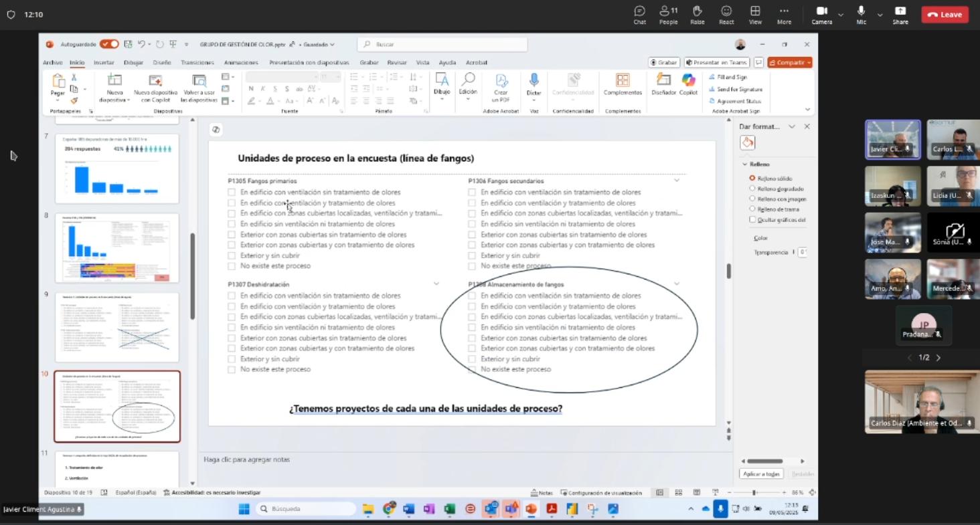The width and height of the screenshot is (980, 525).
Task: Open the Complementos add-ins icon
Action: coord(623,80)
